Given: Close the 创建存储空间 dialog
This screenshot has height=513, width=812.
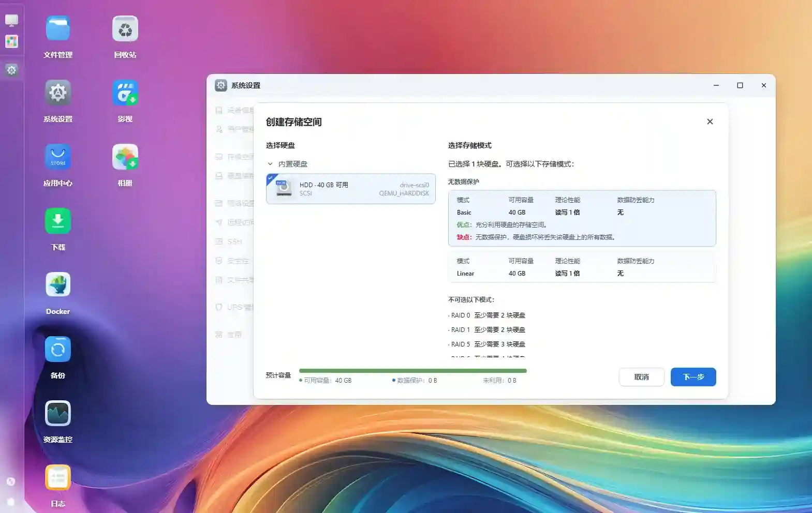Looking at the screenshot, I should [x=710, y=122].
